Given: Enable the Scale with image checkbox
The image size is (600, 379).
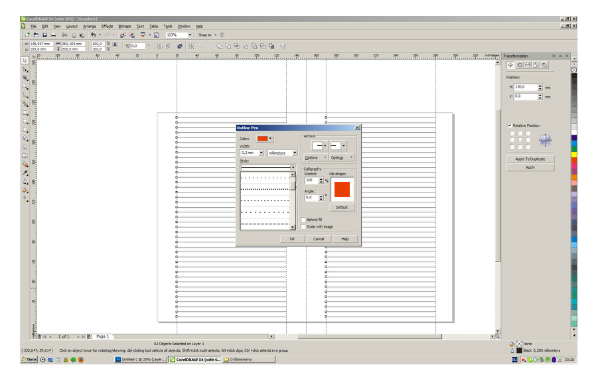Looking at the screenshot, I should coord(303,227).
